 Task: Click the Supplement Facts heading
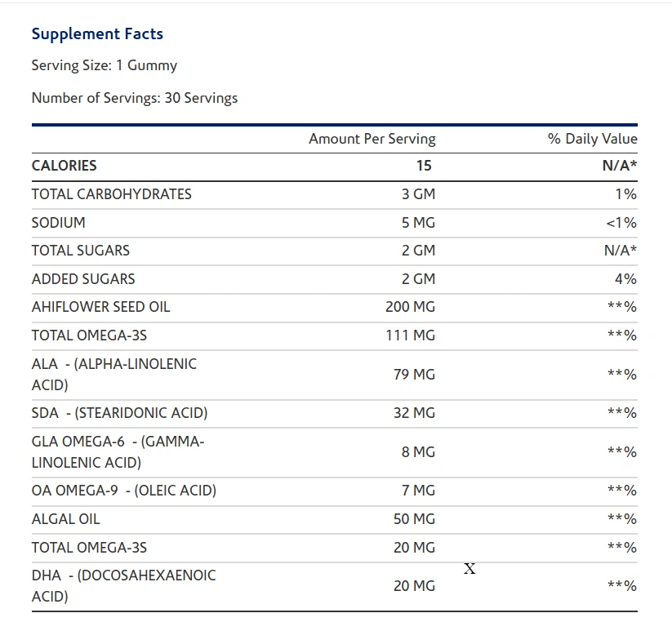point(97,34)
